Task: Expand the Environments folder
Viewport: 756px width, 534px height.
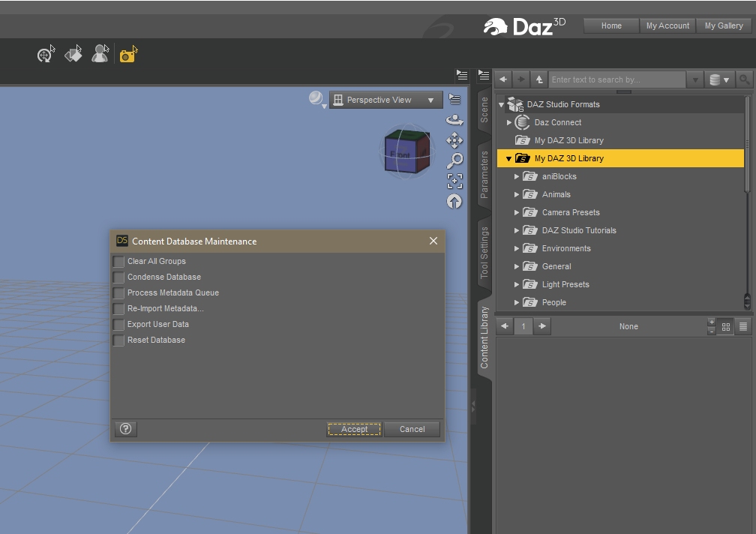Action: tap(516, 249)
